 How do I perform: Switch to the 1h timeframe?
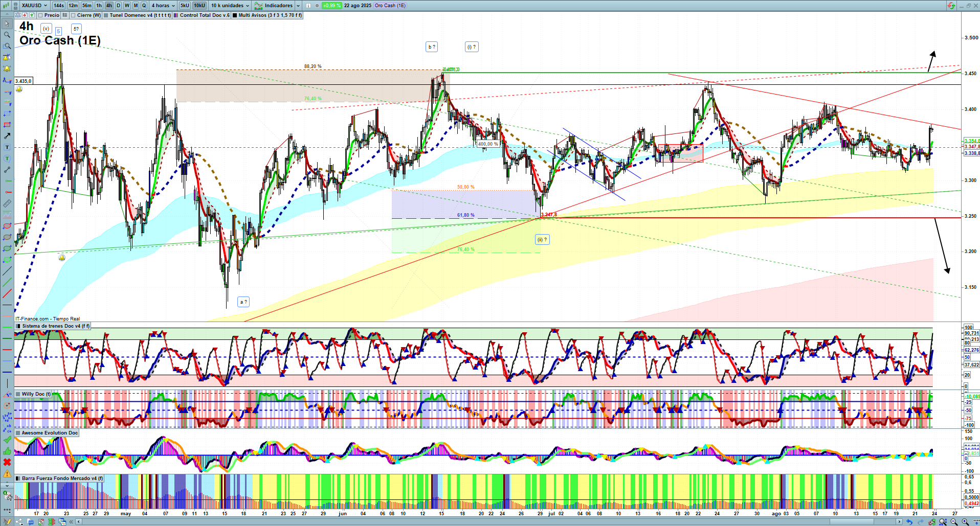click(x=99, y=6)
